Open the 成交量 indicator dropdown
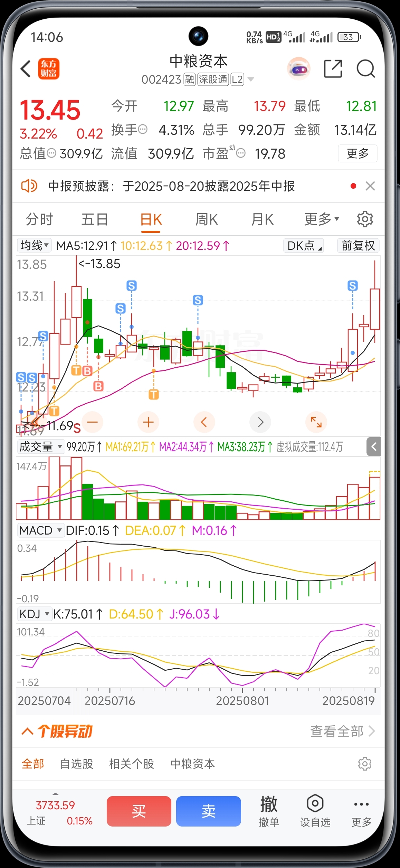 pos(41,447)
